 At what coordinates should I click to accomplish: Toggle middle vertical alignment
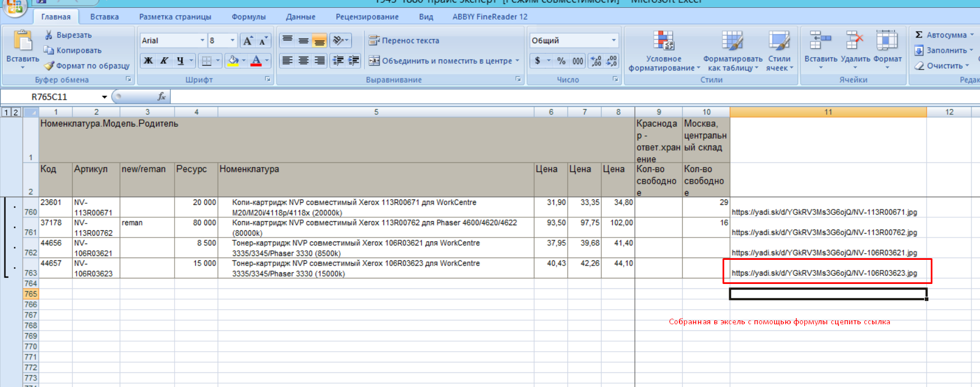tap(303, 40)
